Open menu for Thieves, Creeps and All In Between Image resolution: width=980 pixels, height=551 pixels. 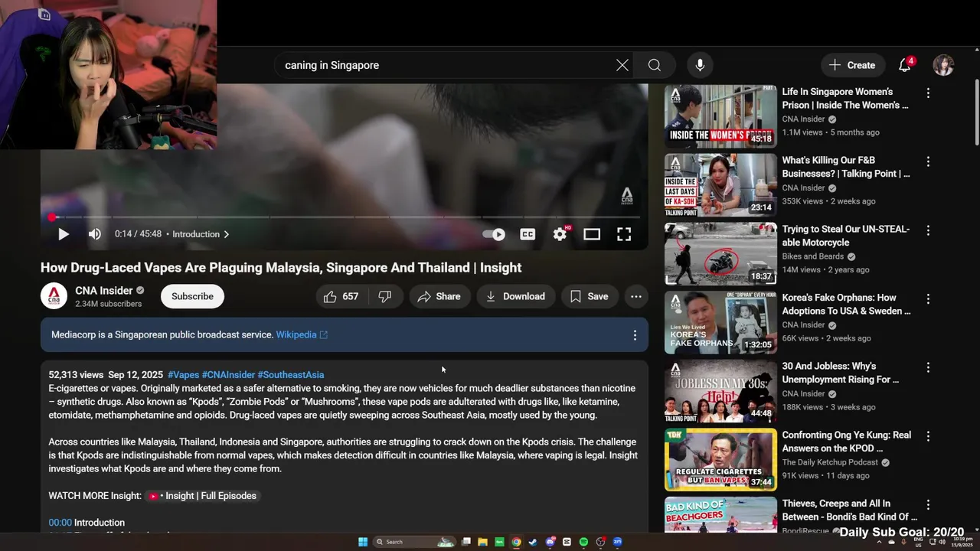pos(928,504)
